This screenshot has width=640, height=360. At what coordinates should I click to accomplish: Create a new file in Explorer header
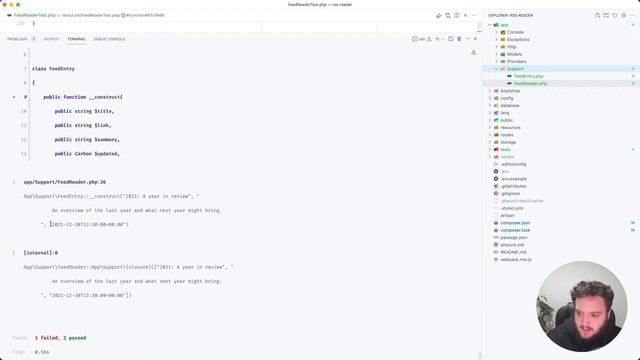597,16
